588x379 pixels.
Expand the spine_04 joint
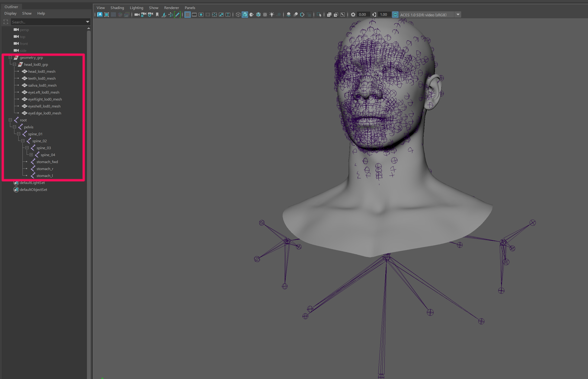pyautogui.click(x=31, y=155)
